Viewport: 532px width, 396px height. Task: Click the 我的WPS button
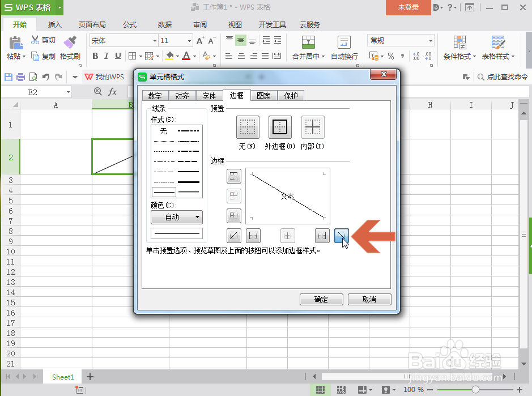tap(104, 77)
